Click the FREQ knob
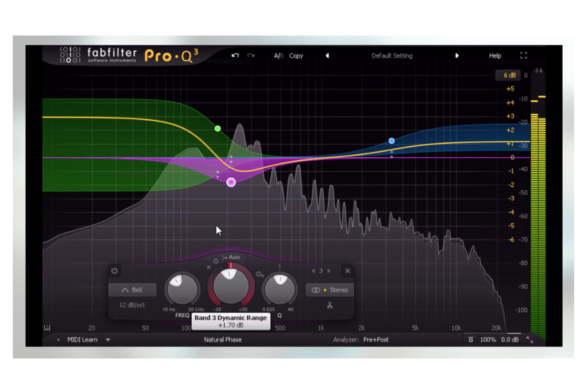 182,289
